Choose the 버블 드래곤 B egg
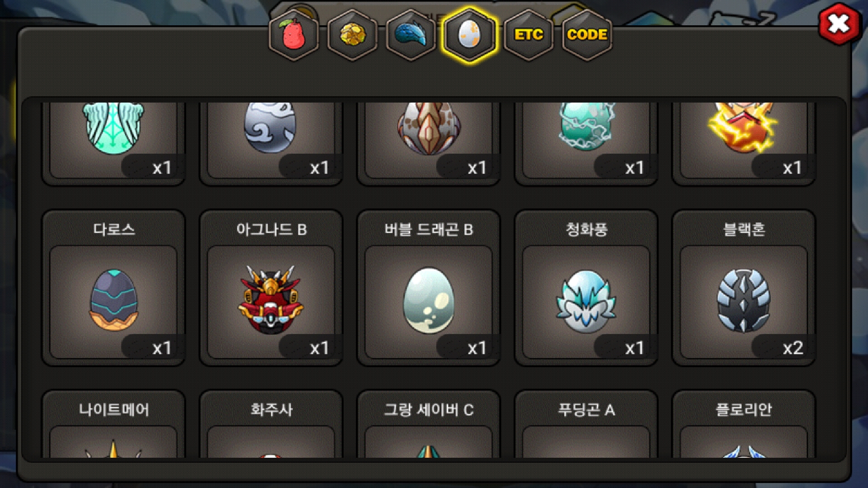Screen dimensions: 868x488 (429, 288)
